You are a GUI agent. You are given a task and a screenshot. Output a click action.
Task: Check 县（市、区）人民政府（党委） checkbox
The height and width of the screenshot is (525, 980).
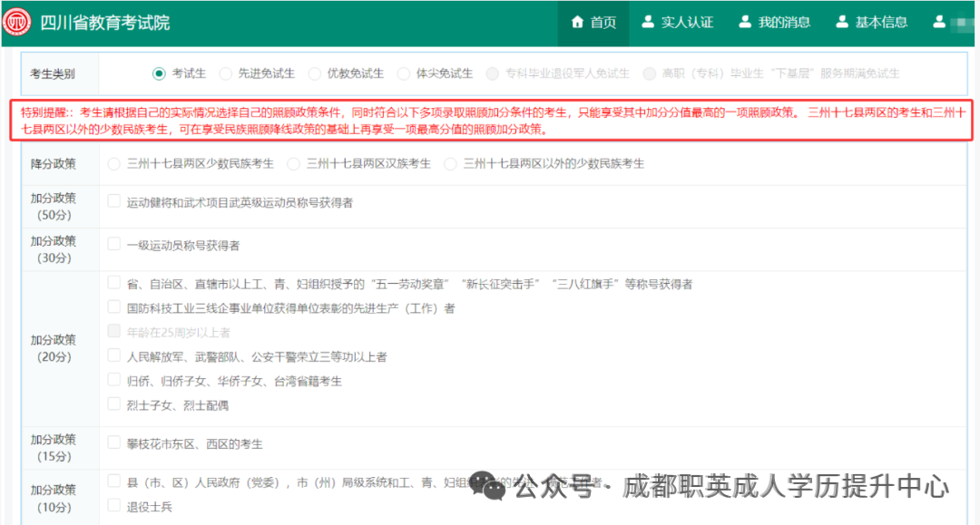tap(113, 481)
